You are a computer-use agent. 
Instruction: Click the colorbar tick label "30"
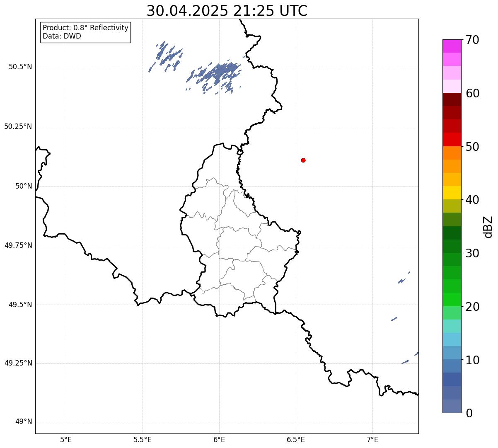point(472,253)
